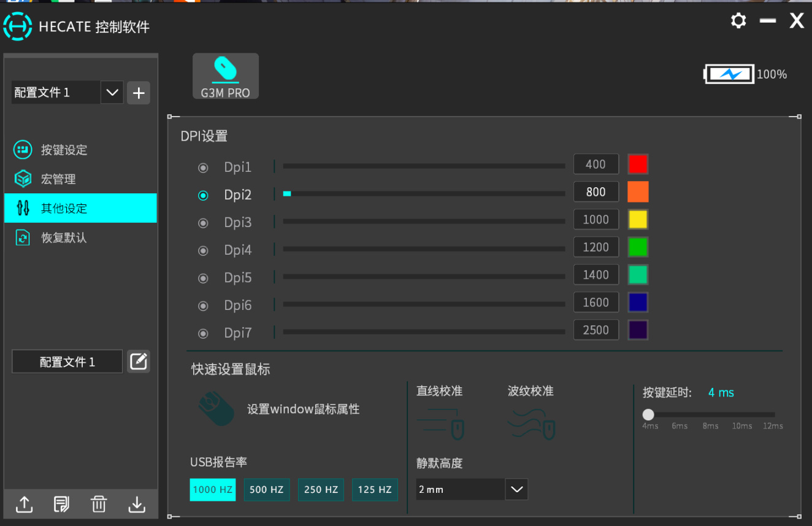Open 其他设定 other settings menu
812x526 pixels.
(80, 208)
